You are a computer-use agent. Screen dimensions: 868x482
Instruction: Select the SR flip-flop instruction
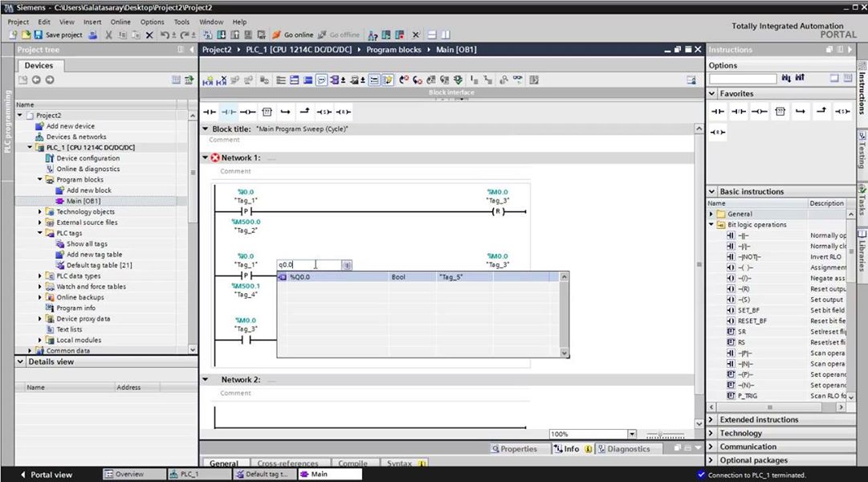coord(742,332)
